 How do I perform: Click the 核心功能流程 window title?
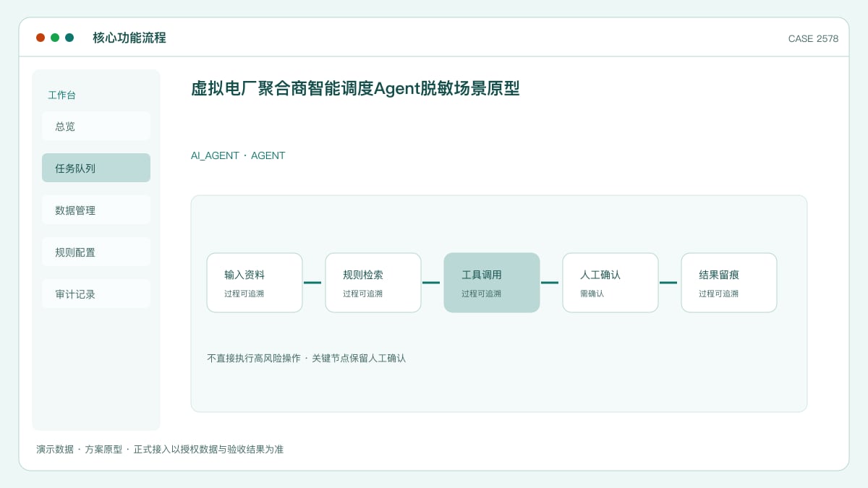pos(129,38)
